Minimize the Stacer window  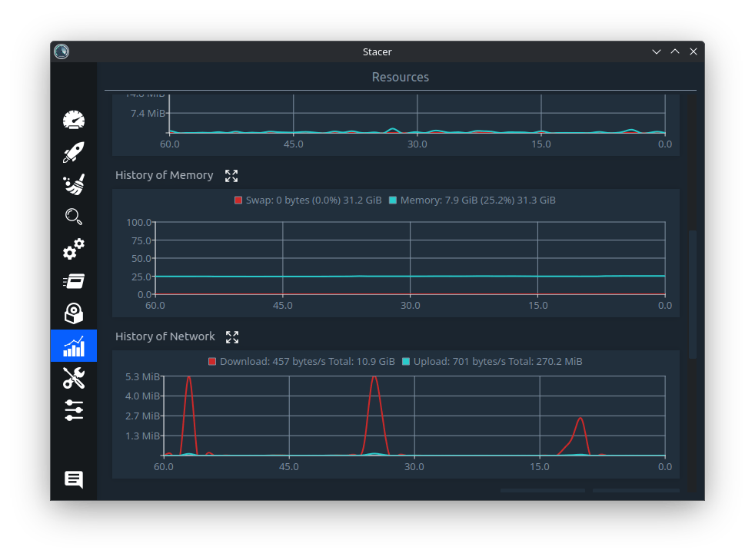click(x=657, y=51)
